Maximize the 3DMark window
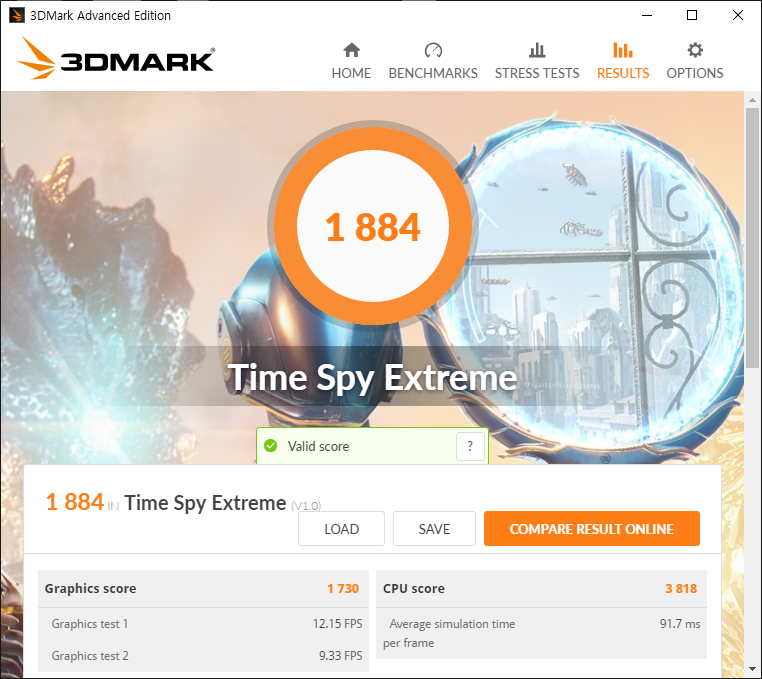 click(x=692, y=15)
